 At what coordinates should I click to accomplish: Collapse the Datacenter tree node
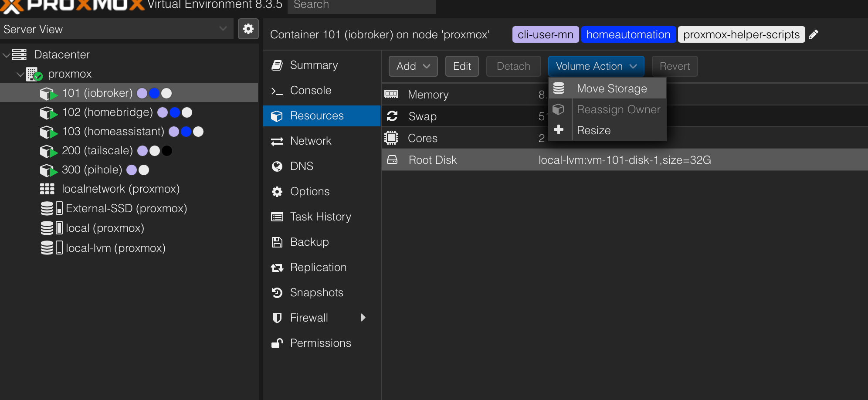tap(7, 55)
